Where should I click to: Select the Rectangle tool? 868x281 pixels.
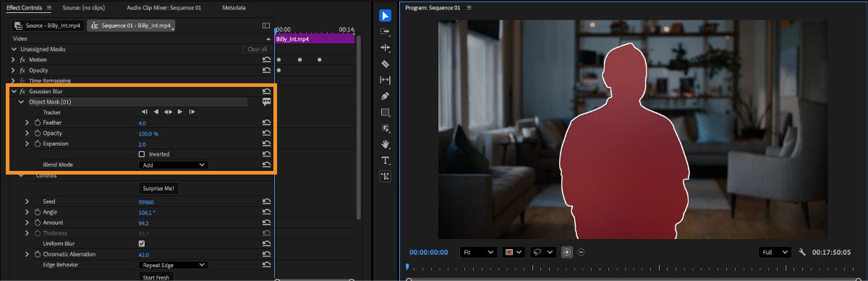[386, 112]
